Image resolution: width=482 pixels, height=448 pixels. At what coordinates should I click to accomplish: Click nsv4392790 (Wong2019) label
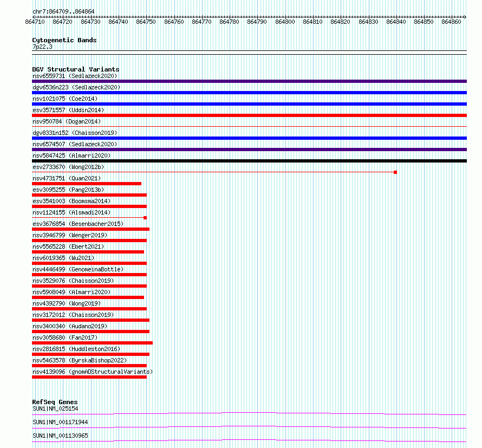tap(67, 303)
